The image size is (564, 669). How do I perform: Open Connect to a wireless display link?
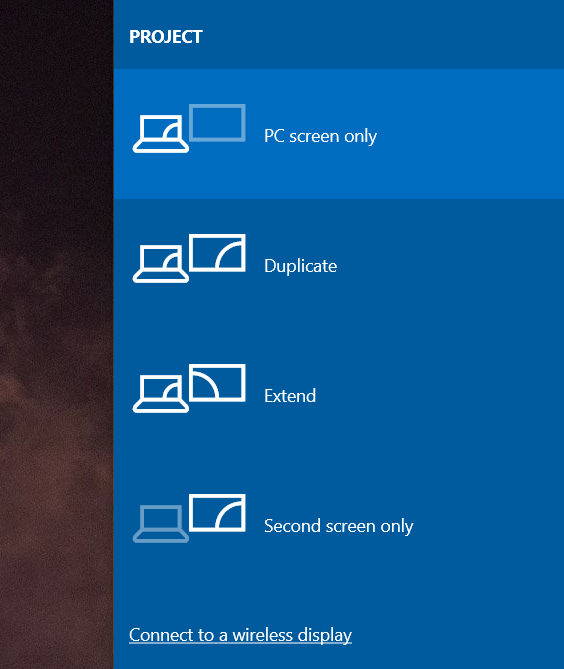click(x=241, y=635)
